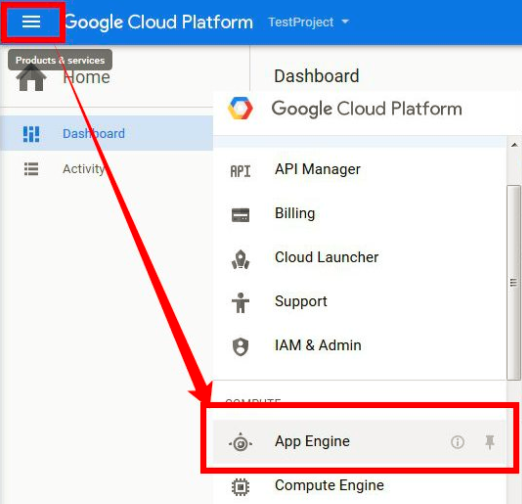522x504 pixels.
Task: Click the Compute Engine chip icon
Action: tap(240, 487)
